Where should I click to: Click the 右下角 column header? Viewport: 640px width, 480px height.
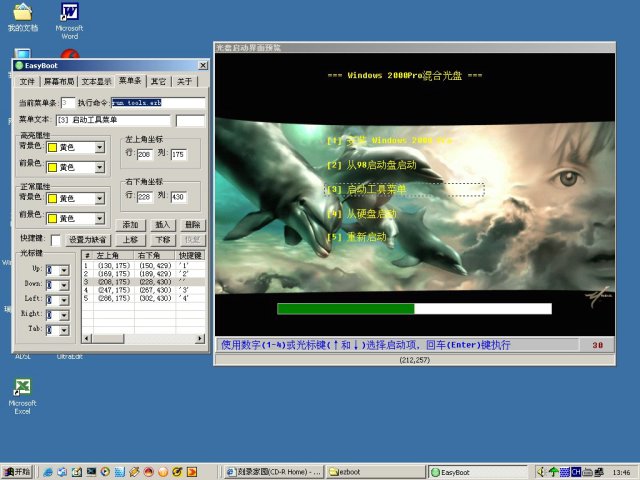pos(154,256)
